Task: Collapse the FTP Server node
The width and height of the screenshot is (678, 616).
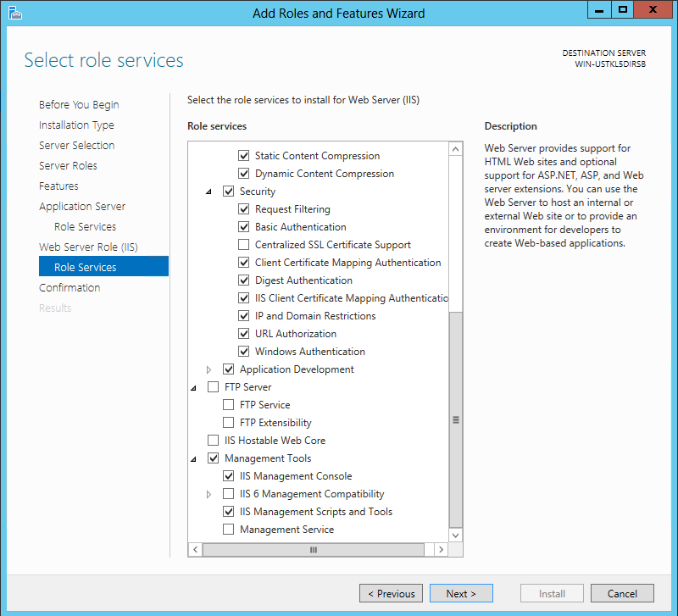Action: click(194, 388)
